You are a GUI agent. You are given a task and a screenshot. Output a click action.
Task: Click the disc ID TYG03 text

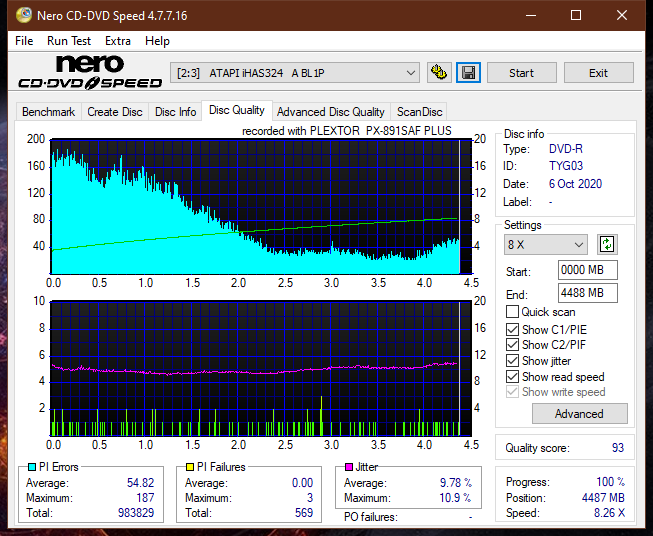566,166
